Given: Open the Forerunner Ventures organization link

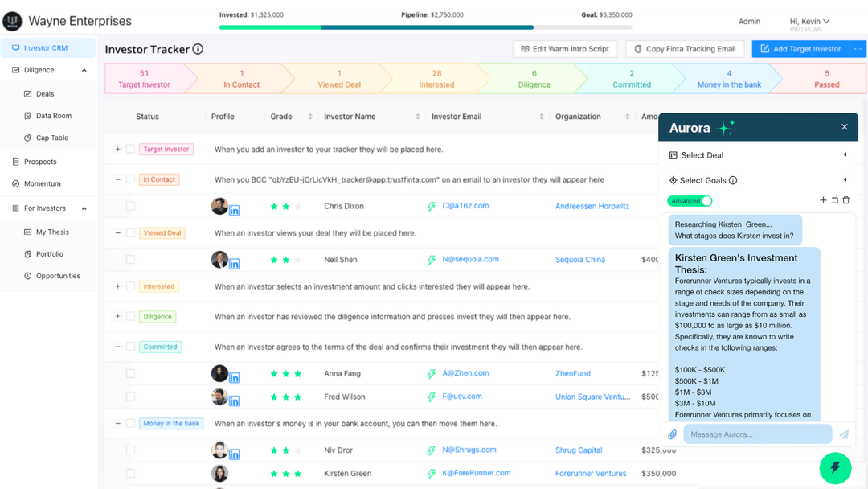Looking at the screenshot, I should tap(591, 474).
